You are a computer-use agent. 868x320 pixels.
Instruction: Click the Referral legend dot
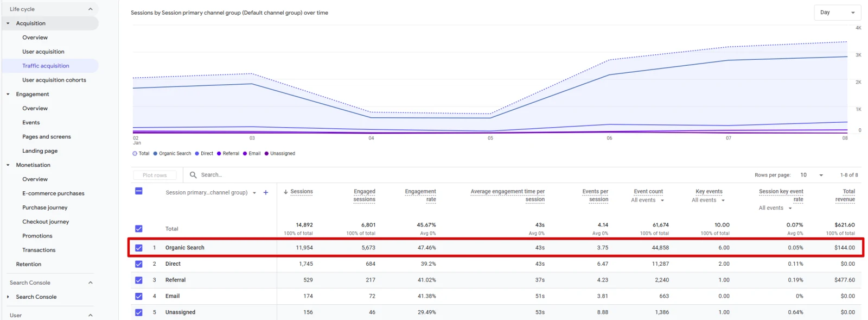[x=219, y=154]
